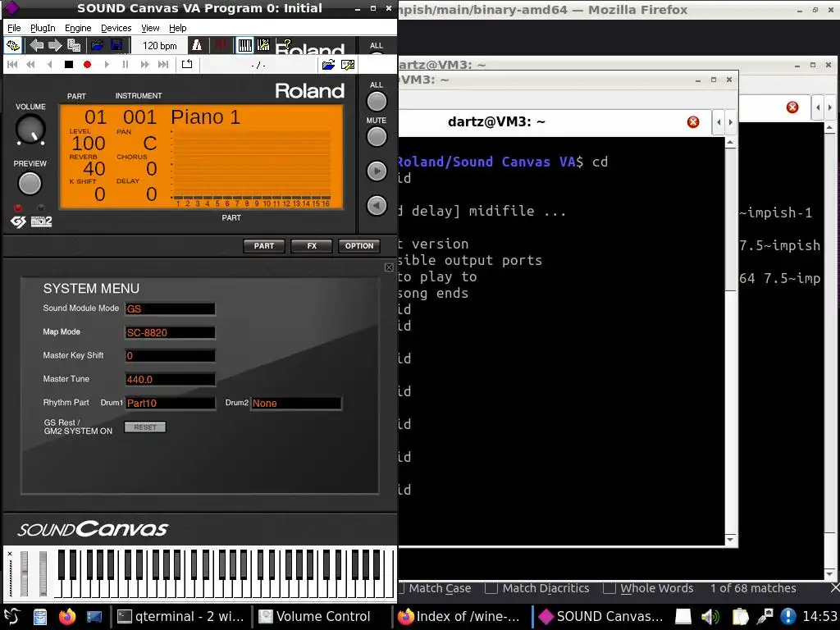Screen dimensions: 840x630
Task: Rewind to start in the transport bar
Action: [11, 65]
